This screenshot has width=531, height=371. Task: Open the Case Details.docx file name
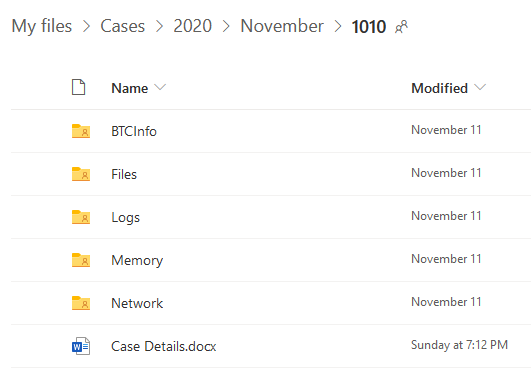[164, 346]
